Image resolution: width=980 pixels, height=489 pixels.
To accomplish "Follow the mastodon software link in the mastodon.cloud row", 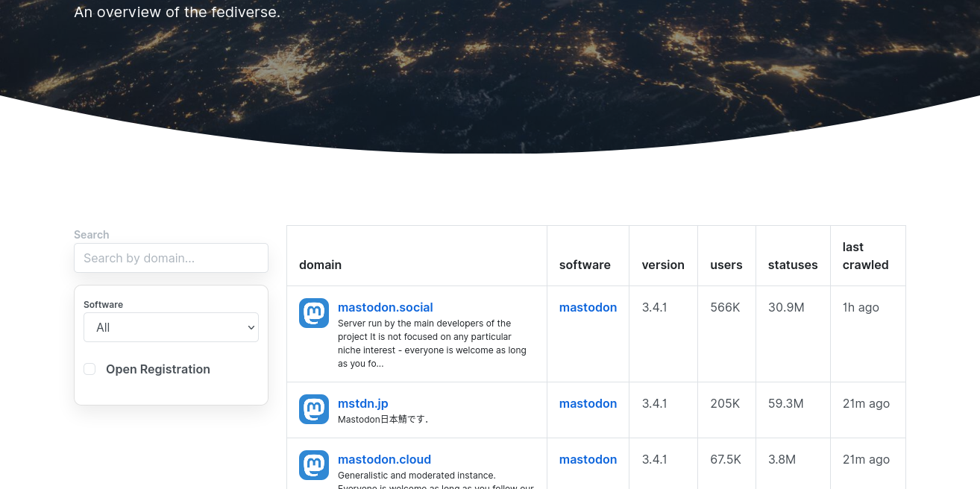I will click(588, 459).
